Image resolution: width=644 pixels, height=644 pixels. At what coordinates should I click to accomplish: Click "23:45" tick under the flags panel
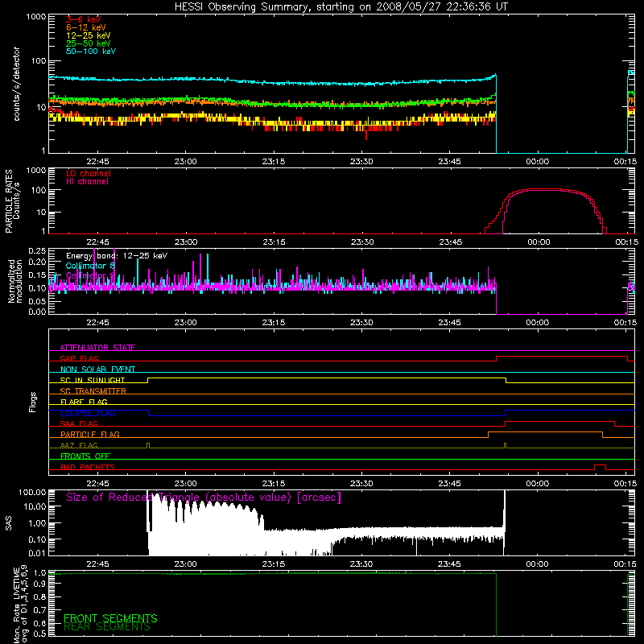pos(449,484)
